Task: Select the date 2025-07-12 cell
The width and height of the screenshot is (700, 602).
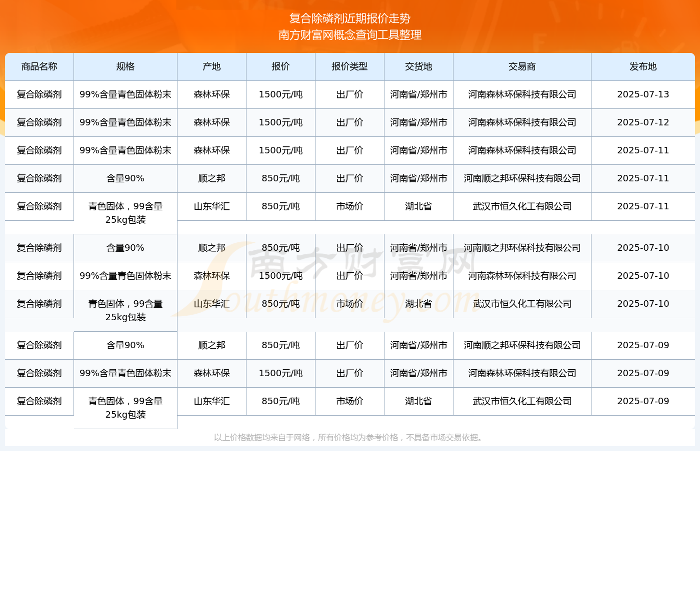Action: [x=643, y=122]
